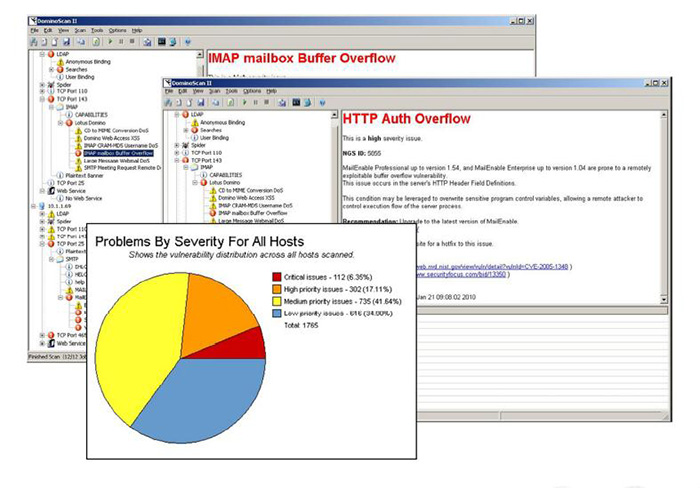Click scroll-down arrow of front window details pane
This screenshot has height=488, width=700.
(663, 300)
